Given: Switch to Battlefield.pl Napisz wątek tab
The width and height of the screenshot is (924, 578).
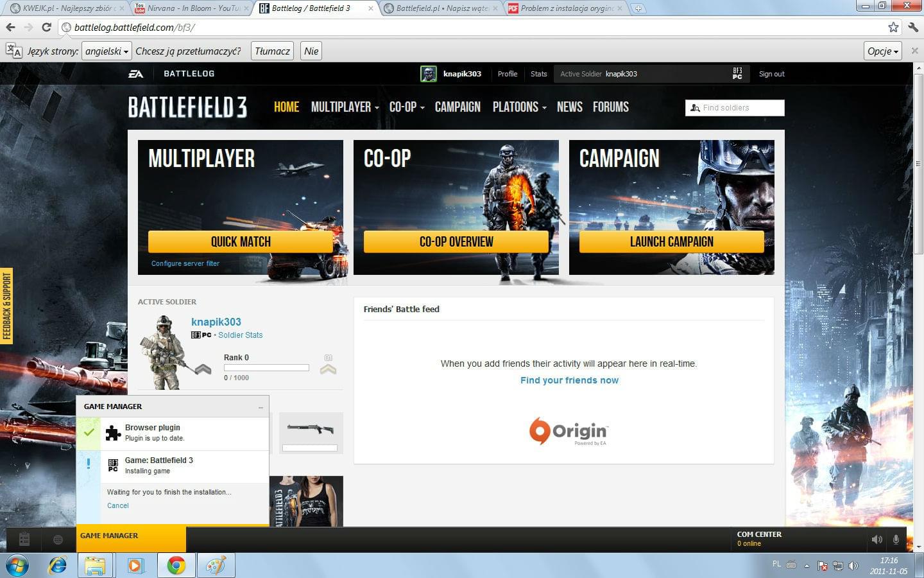Looking at the screenshot, I should (x=441, y=8).
